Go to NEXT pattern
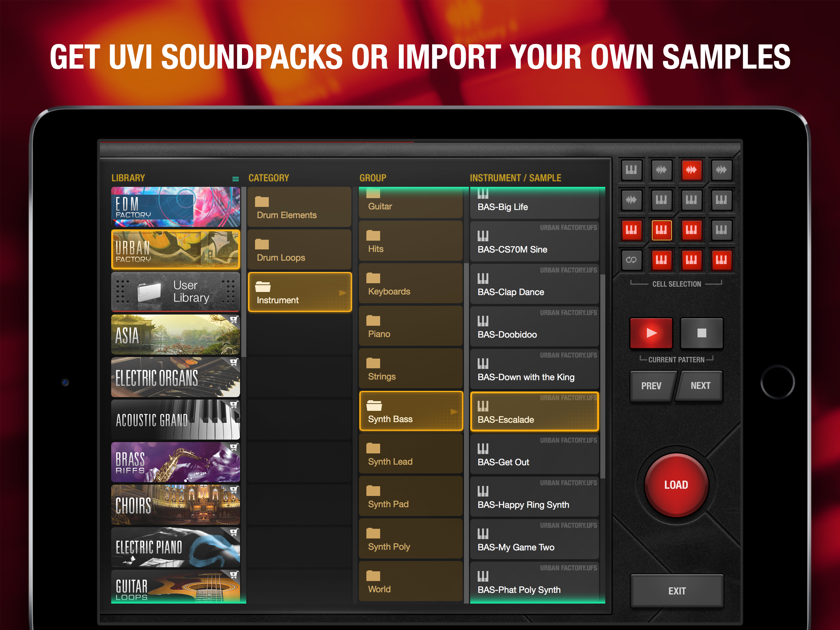The image size is (840, 630). pyautogui.click(x=700, y=386)
